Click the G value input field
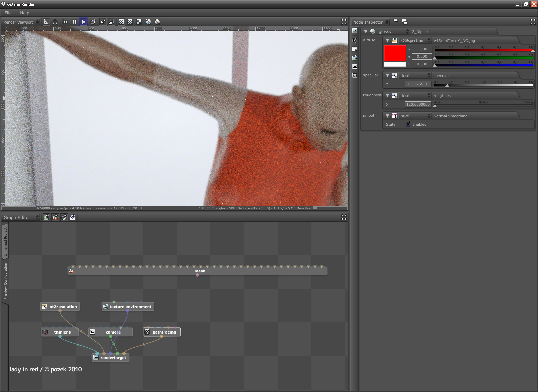This screenshot has width=538, height=392. pos(422,56)
